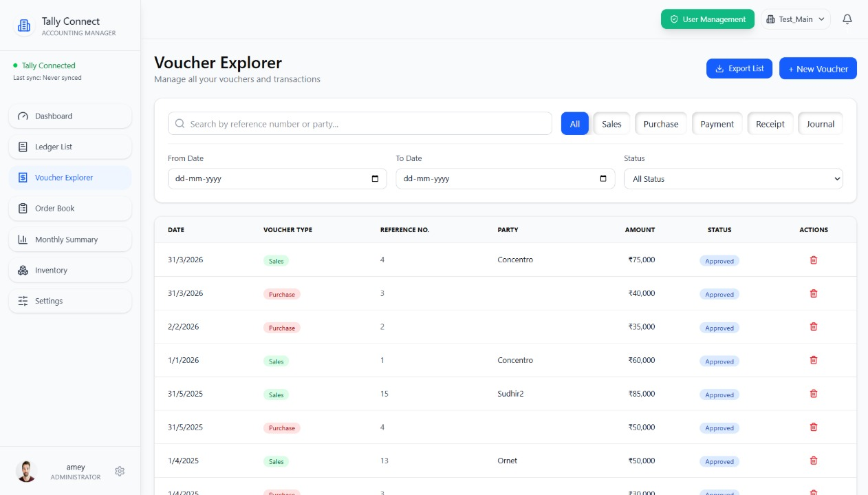Click the Monthly Summary chart icon
868x495 pixels.
point(23,240)
